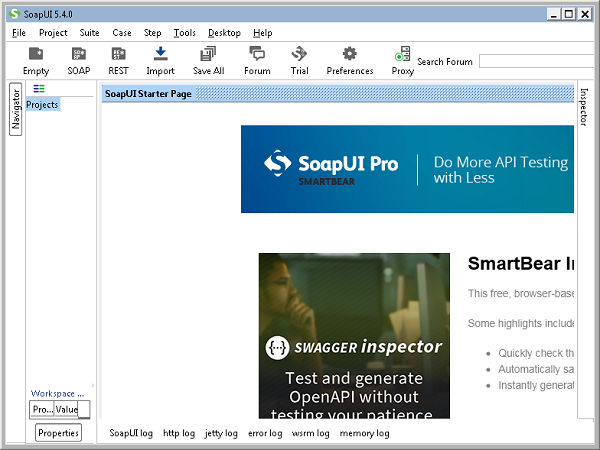Toggle the Inspector side tab
The width and height of the screenshot is (600, 450).
pos(584,107)
